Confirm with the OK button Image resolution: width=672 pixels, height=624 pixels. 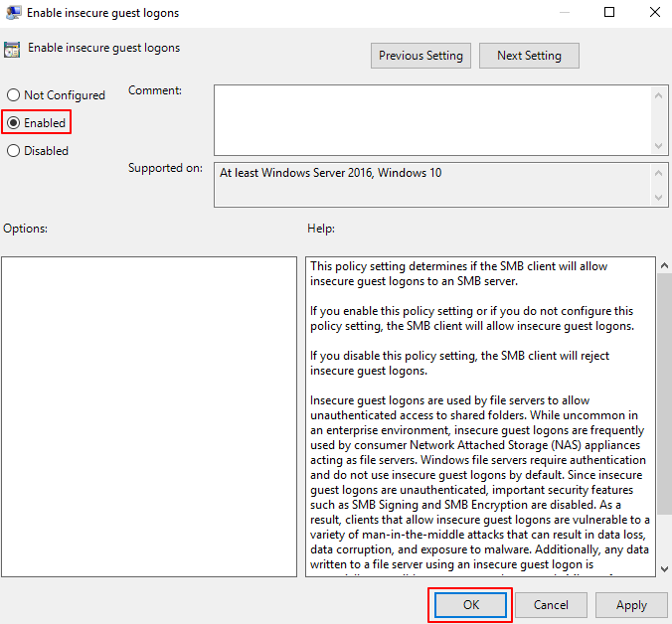[470, 605]
